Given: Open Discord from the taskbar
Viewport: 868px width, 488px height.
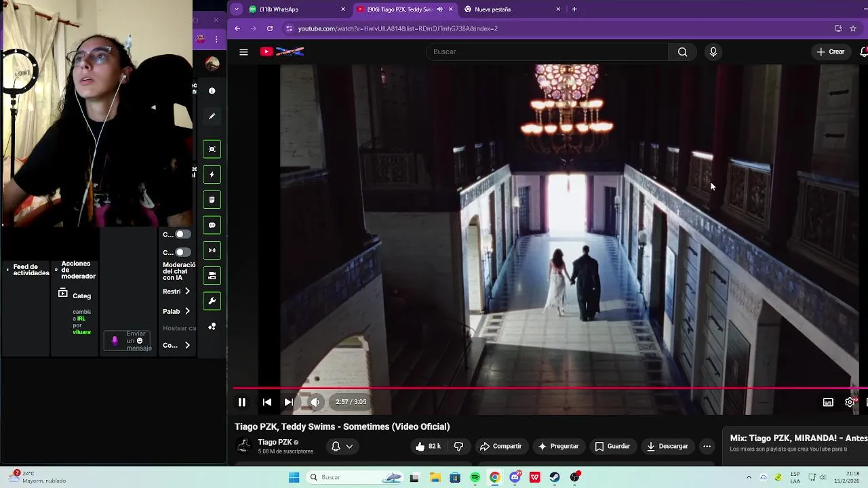Looking at the screenshot, I should pyautogui.click(x=515, y=477).
